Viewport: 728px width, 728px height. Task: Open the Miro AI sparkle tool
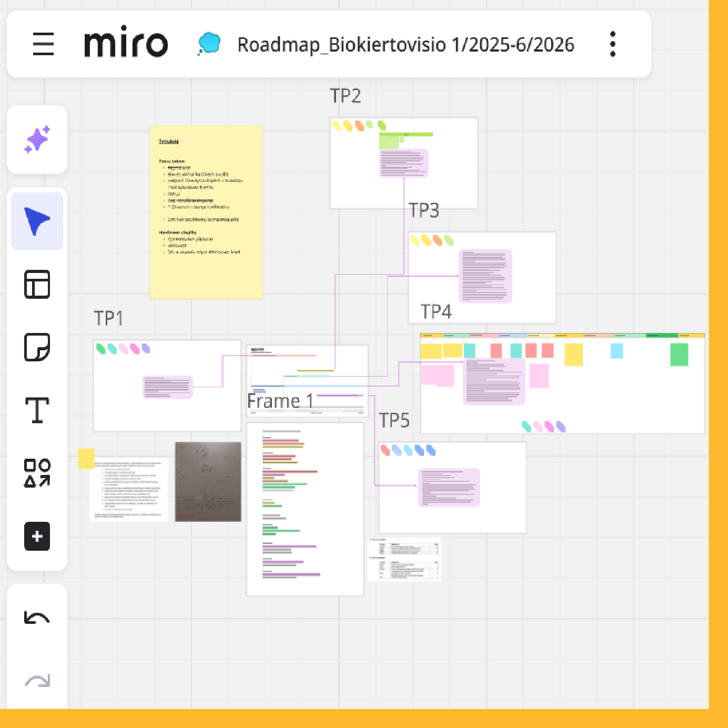(x=37, y=139)
